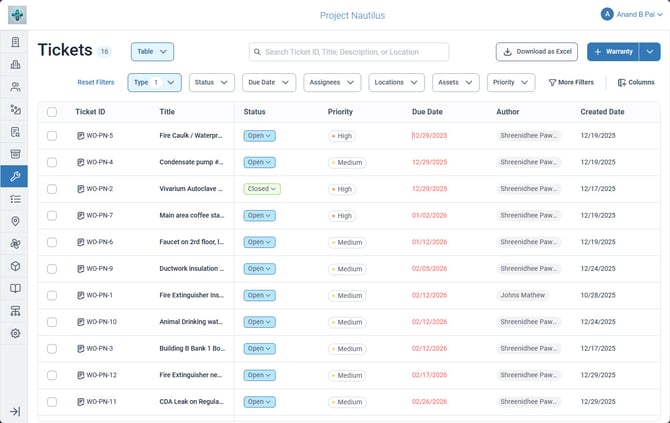Check the box for ticket WO-PN-5

(52, 136)
